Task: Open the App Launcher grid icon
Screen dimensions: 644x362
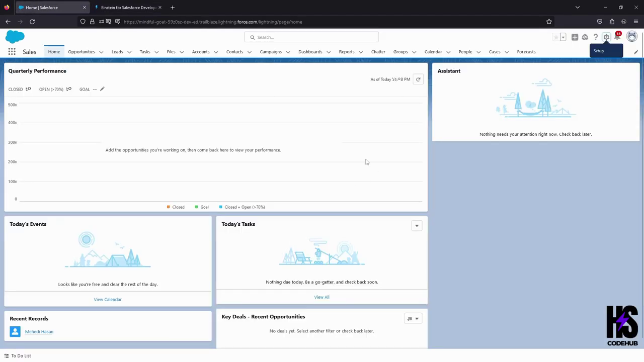Action: click(x=12, y=52)
